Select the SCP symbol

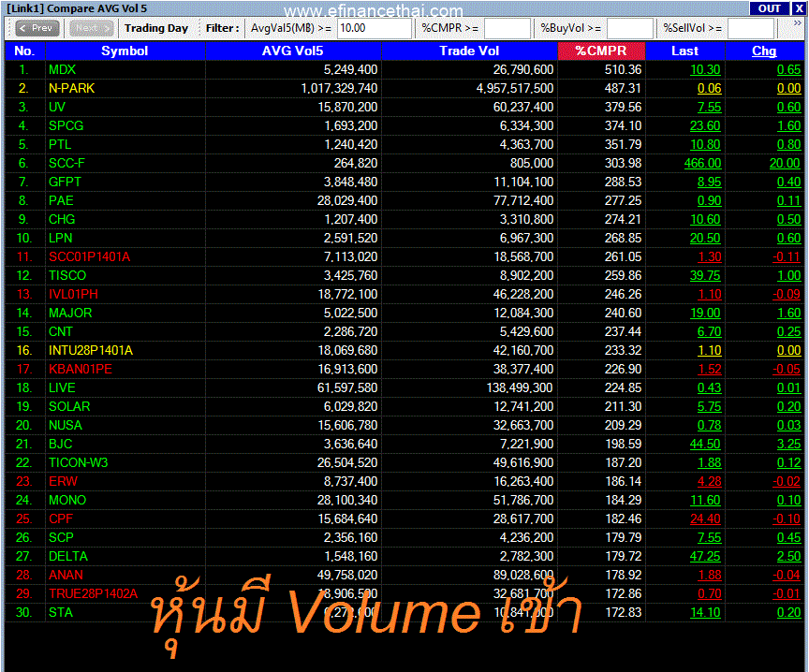tap(61, 537)
